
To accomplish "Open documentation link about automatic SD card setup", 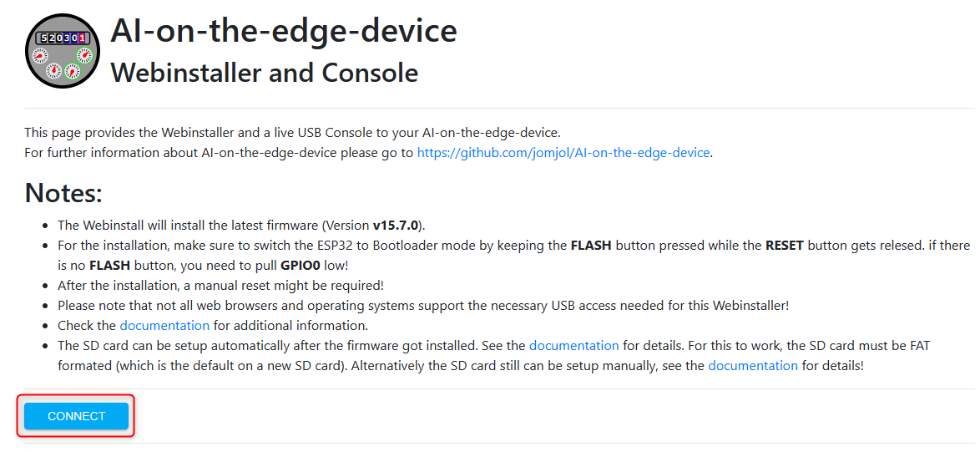I will point(573,346).
